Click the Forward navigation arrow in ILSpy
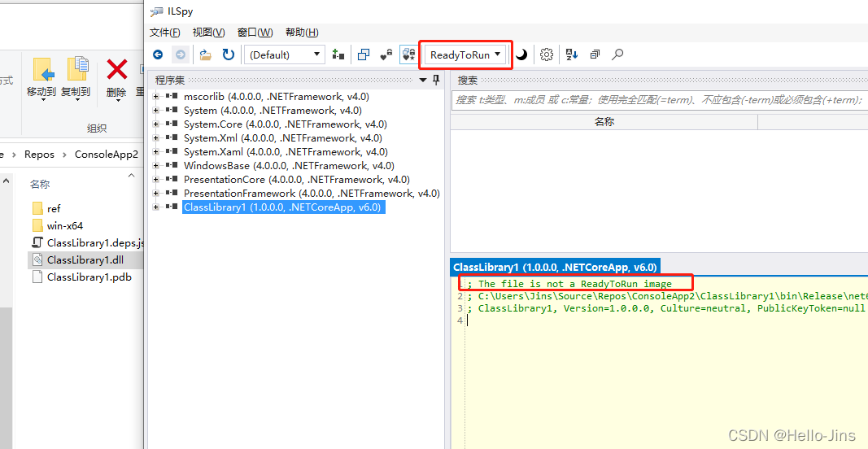The image size is (868, 449). [181, 54]
